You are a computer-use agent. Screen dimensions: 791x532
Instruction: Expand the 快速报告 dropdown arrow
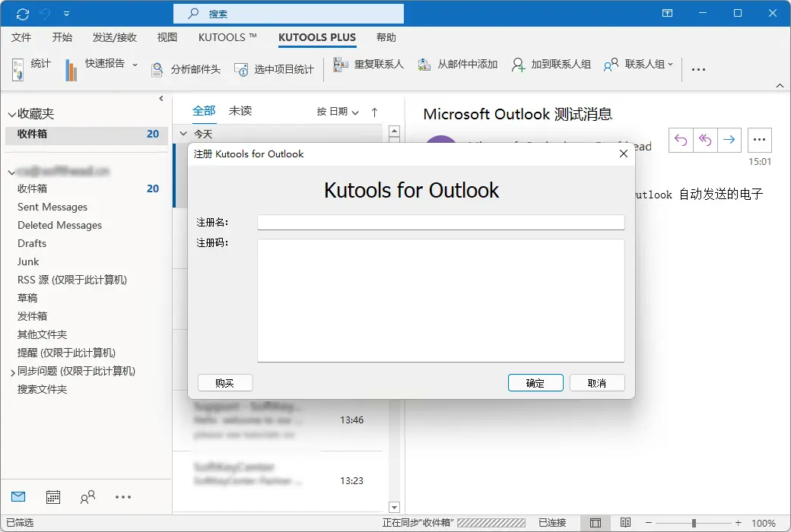point(135,65)
